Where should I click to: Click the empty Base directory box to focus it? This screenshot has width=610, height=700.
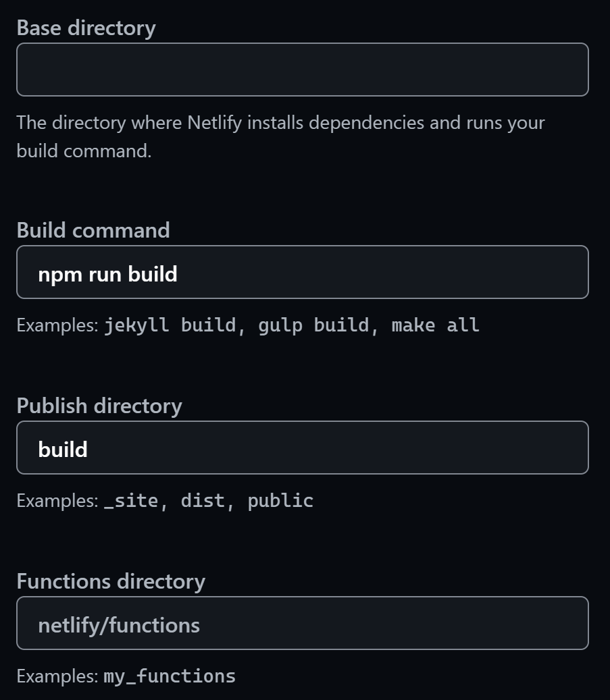point(302,69)
